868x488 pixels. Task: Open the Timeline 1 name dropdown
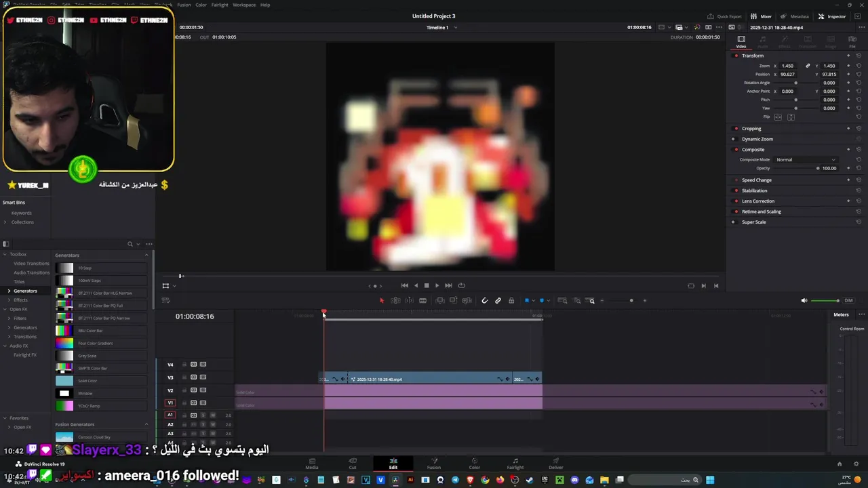455,28
